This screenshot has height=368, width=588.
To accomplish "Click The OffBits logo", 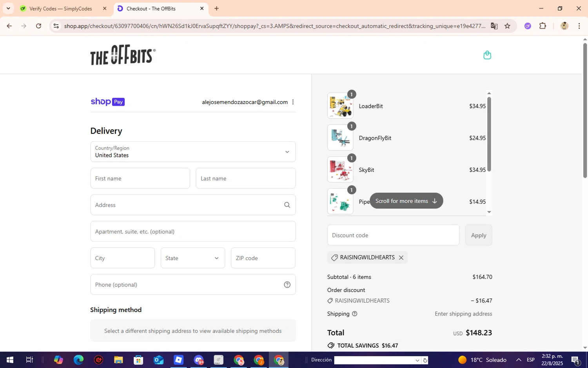I will [x=123, y=55].
